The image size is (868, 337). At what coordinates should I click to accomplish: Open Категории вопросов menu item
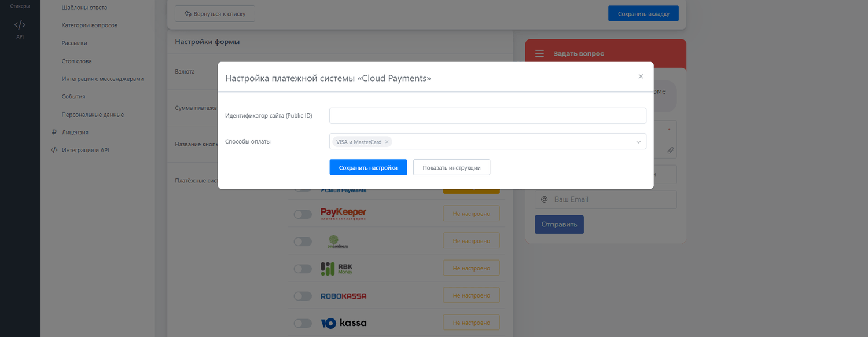[90, 25]
